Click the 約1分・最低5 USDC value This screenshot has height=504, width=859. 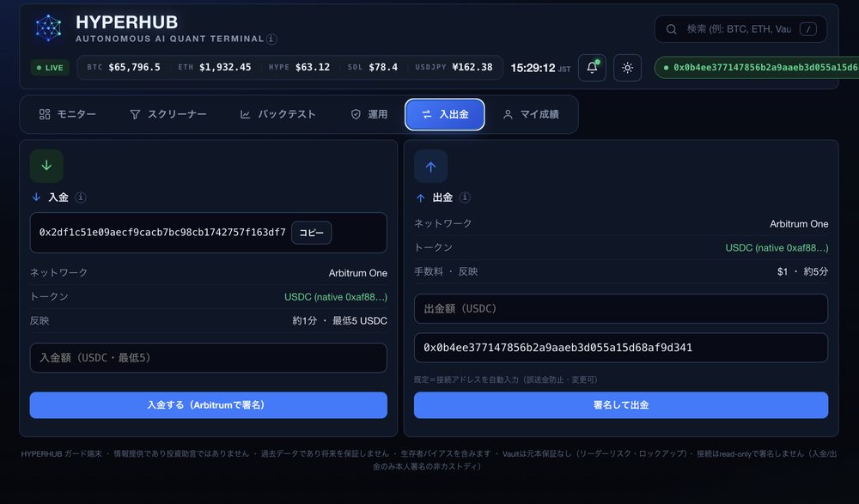click(x=339, y=321)
